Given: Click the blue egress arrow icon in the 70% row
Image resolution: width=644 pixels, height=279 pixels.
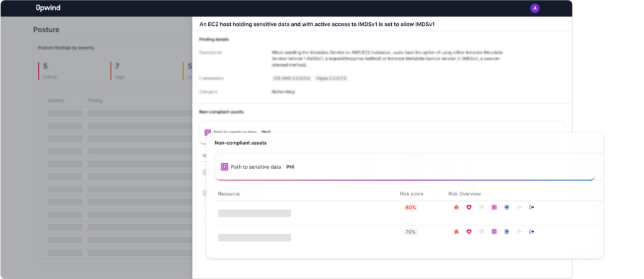Looking at the screenshot, I should pyautogui.click(x=532, y=232).
